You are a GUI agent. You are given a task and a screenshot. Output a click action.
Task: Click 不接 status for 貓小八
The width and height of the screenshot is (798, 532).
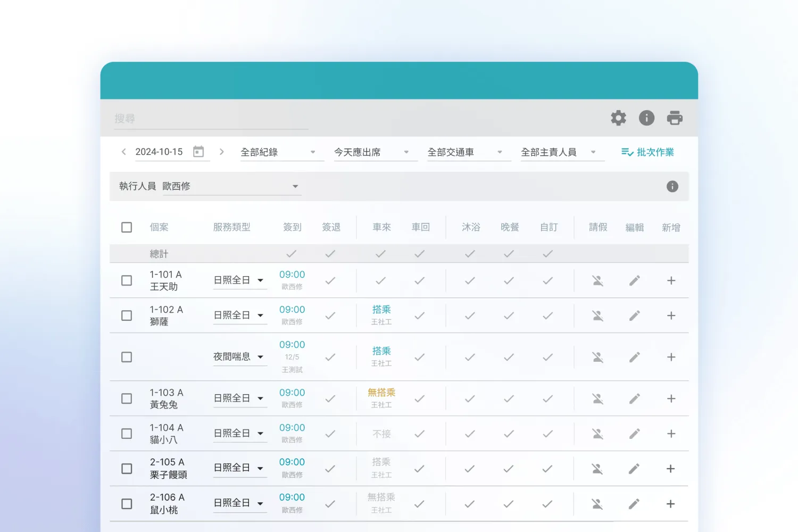[381, 434]
